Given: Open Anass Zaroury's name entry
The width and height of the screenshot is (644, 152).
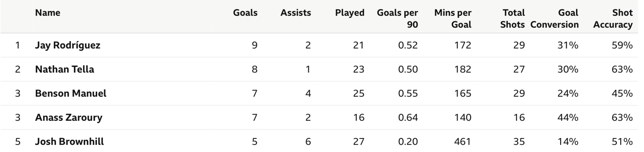Looking at the screenshot, I should click(69, 117).
